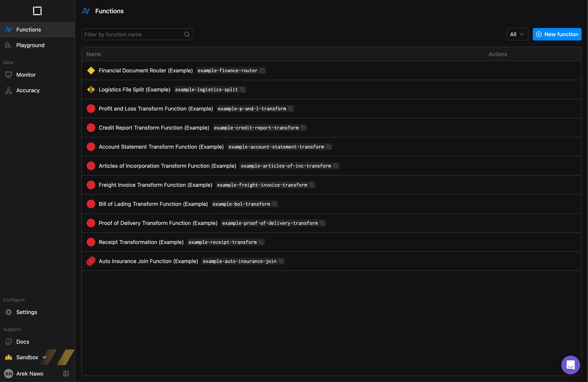Copy the example-bol-transform function ID
The width and height of the screenshot is (588, 382).
[275, 204]
